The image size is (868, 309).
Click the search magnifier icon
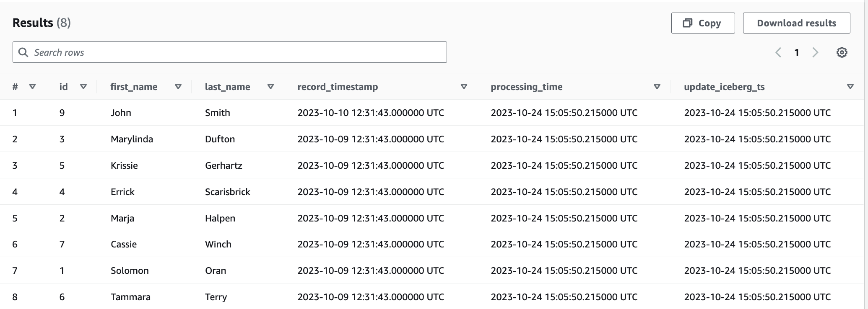[23, 52]
